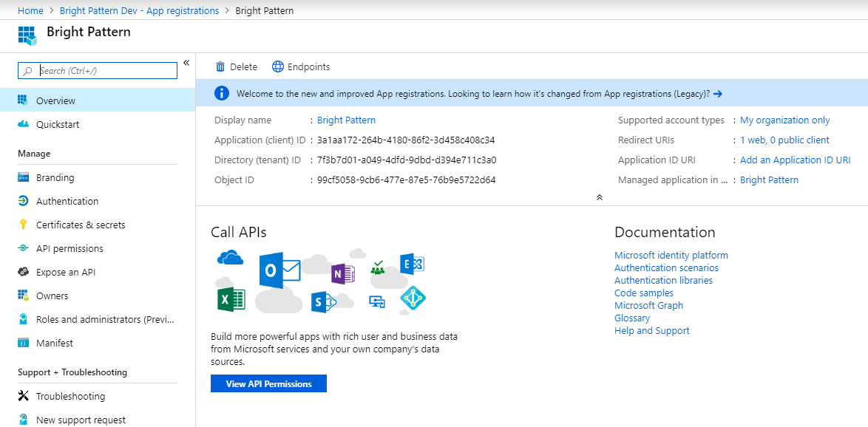Open Microsoft identity platform documentation
The image size is (868, 427).
click(x=671, y=255)
